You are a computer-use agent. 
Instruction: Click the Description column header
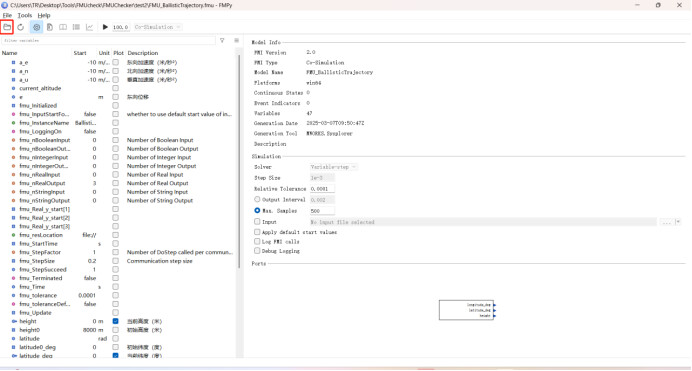143,53
